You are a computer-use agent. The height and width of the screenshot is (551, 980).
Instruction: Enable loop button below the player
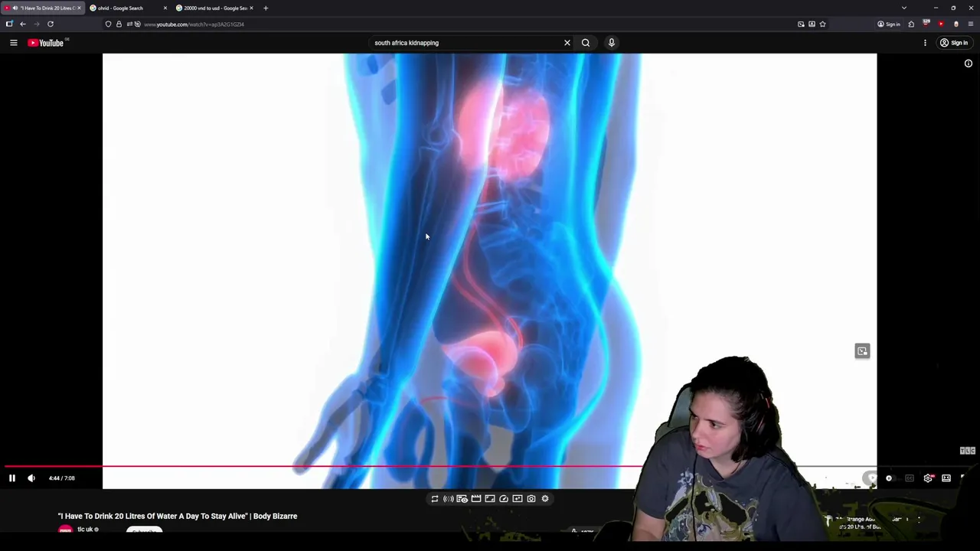435,499
